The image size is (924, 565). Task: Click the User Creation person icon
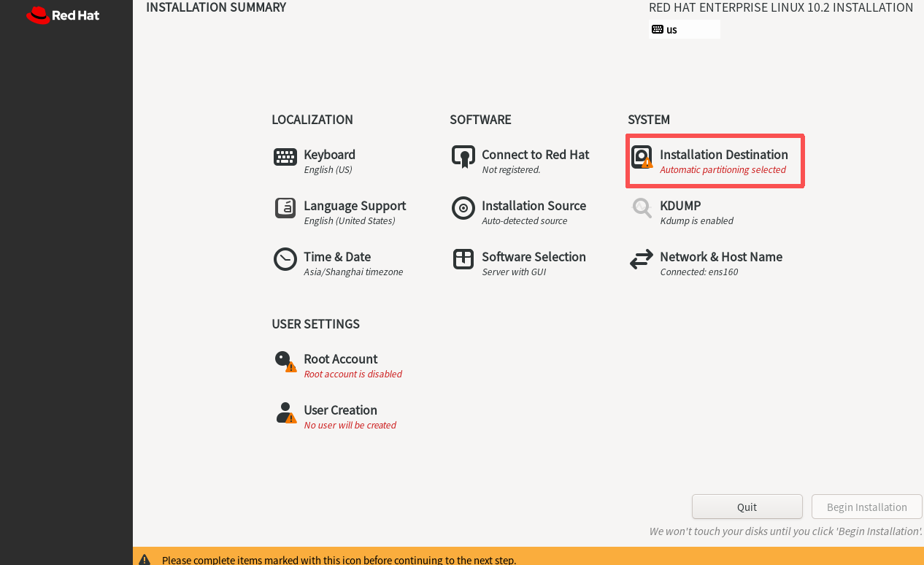(285, 412)
